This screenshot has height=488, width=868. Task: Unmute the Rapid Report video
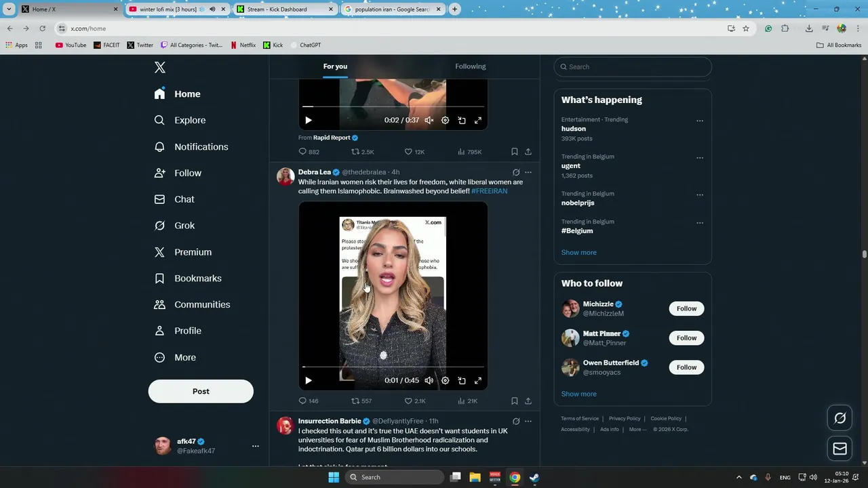click(429, 120)
